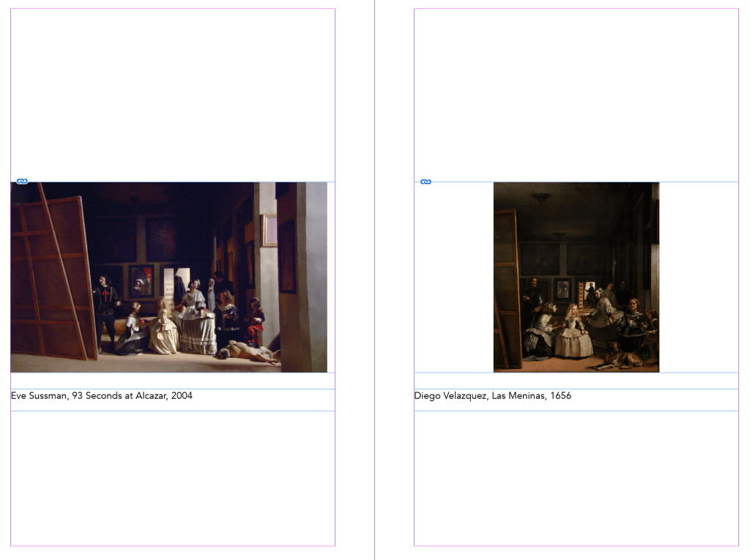750x560 pixels.
Task: Click the white space right of Las Meninas
Action: click(x=698, y=278)
